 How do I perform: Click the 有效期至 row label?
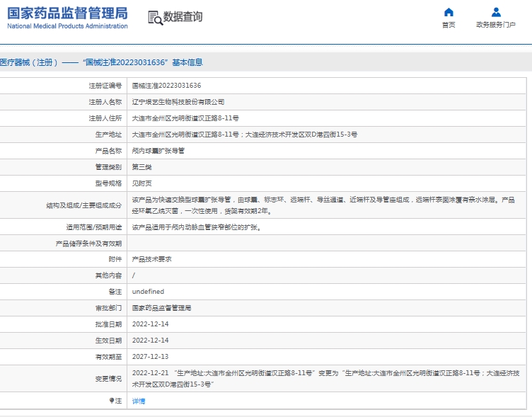click(108, 357)
